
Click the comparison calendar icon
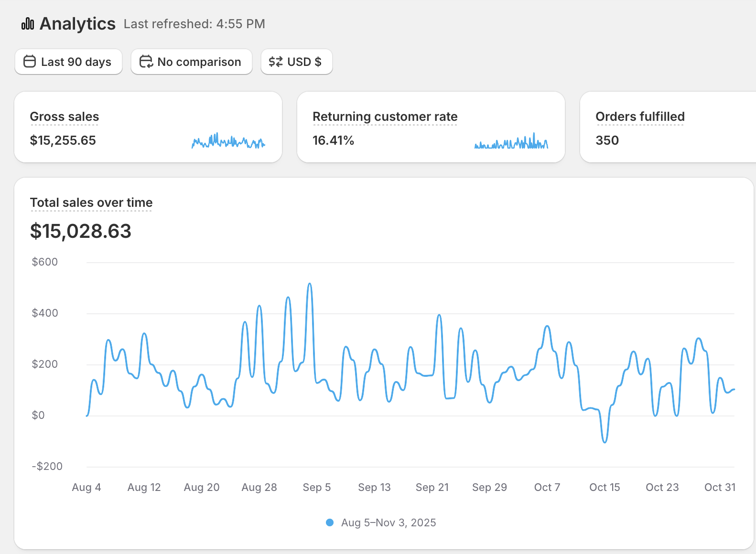pyautogui.click(x=146, y=62)
